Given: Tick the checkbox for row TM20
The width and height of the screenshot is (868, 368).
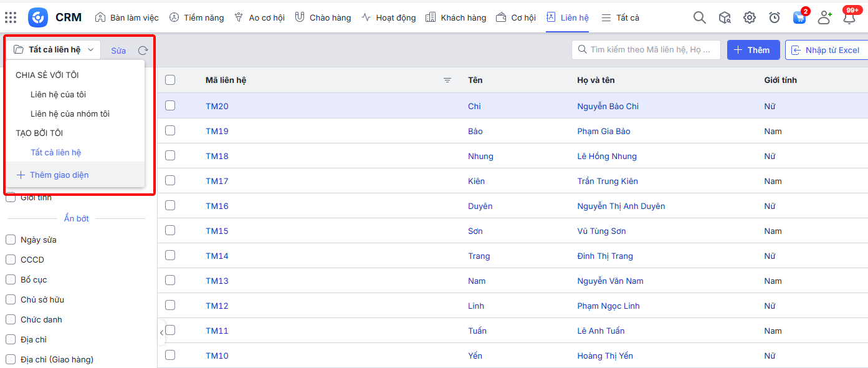Looking at the screenshot, I should click(170, 106).
